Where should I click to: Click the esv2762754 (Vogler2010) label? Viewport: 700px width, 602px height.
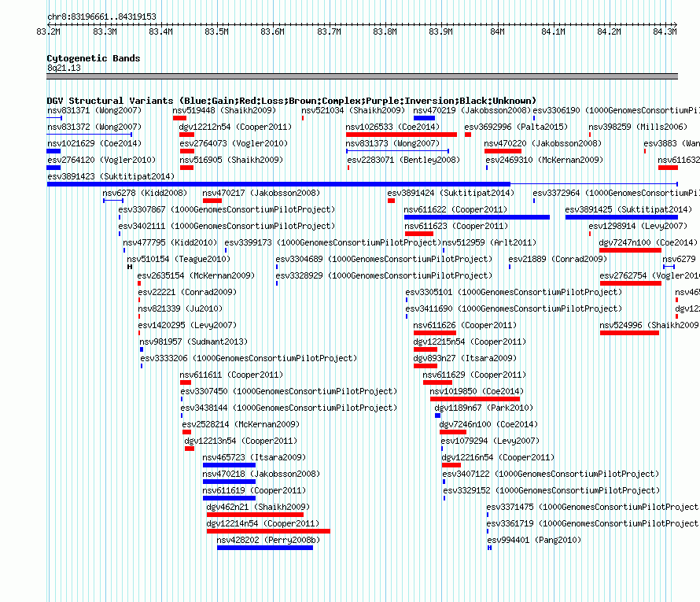650,275
